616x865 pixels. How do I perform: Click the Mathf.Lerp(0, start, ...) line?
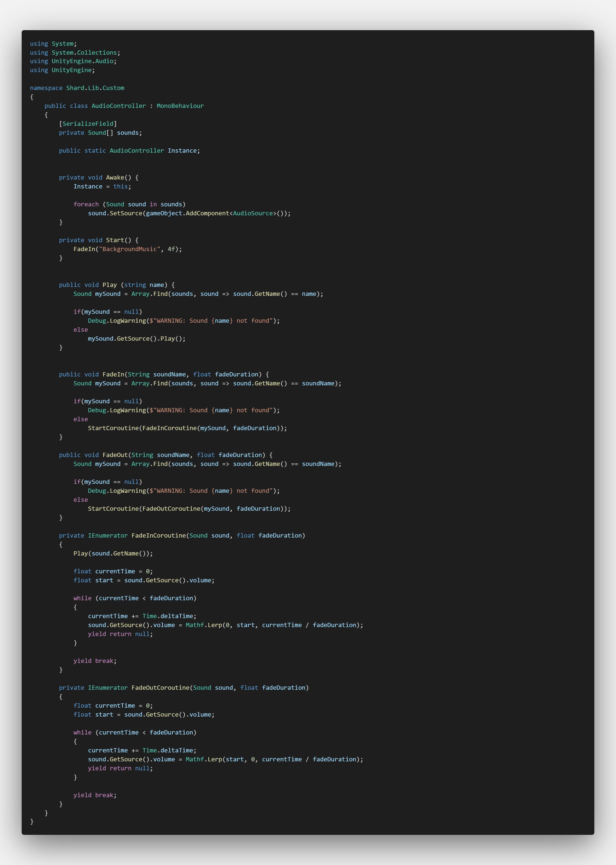point(225,625)
